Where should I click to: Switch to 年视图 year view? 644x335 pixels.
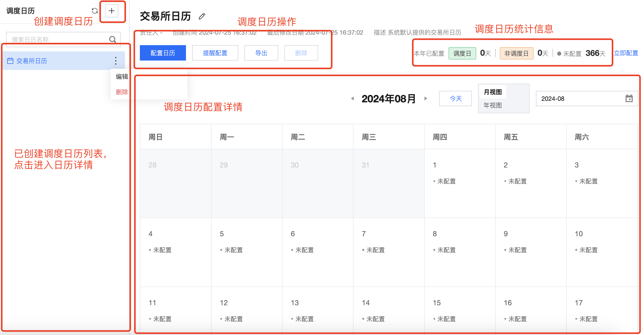click(493, 105)
